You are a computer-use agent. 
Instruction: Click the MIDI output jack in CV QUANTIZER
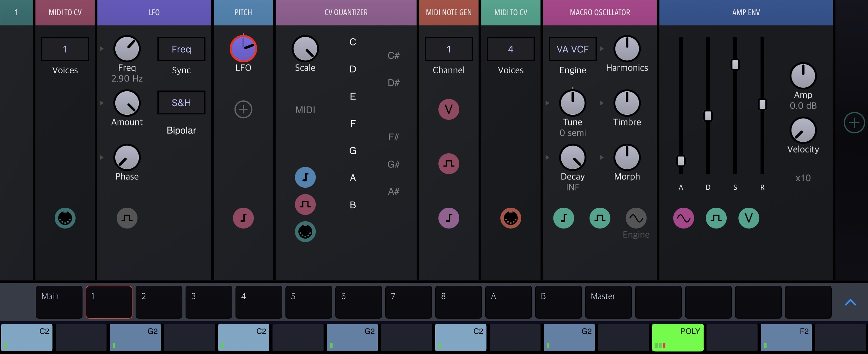tap(305, 232)
